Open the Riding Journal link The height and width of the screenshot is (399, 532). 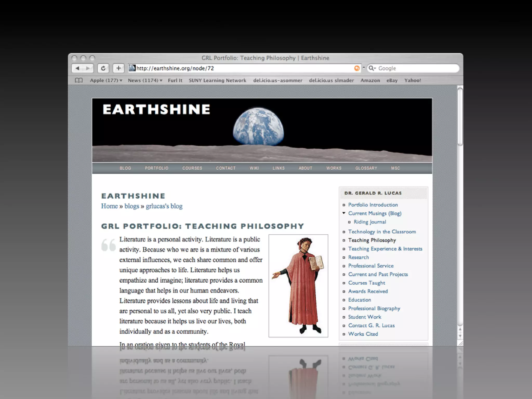(370, 222)
